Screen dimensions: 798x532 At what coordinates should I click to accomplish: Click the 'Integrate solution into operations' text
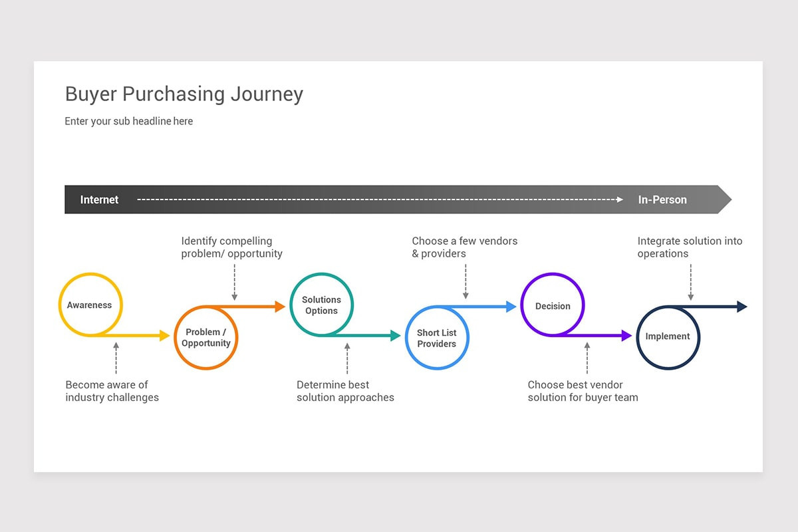coord(690,247)
